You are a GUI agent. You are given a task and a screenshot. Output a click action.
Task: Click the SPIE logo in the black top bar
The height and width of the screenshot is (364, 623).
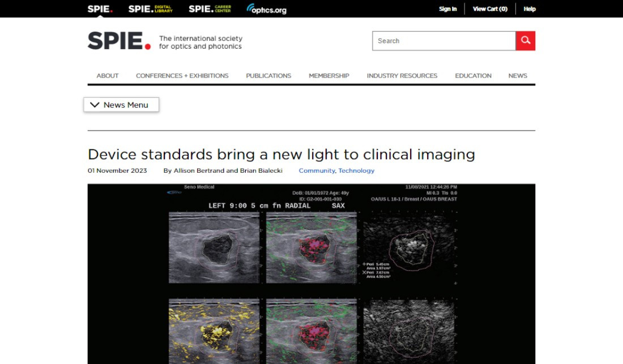pos(99,8)
